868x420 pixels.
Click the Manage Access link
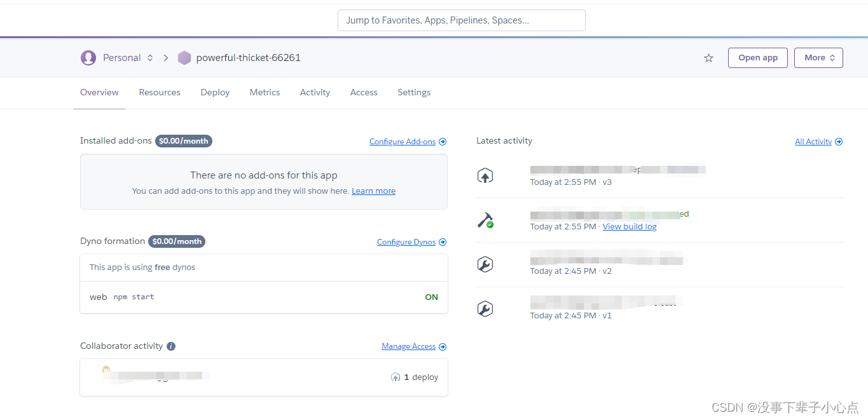click(x=408, y=346)
